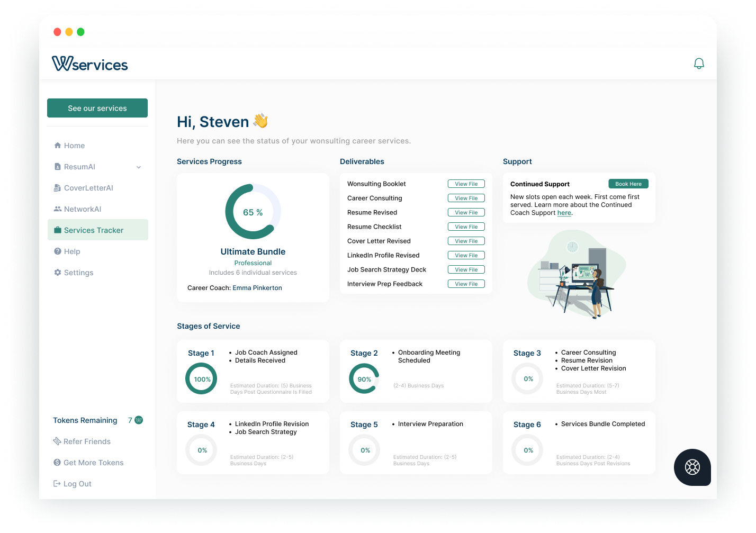Open the chat support widget bubble
Screen dimensions: 756x533
(692, 467)
